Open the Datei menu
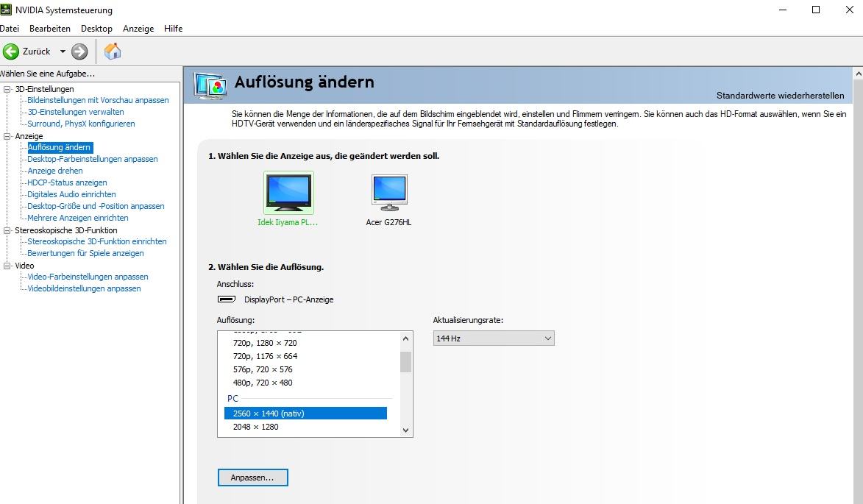 [10, 29]
